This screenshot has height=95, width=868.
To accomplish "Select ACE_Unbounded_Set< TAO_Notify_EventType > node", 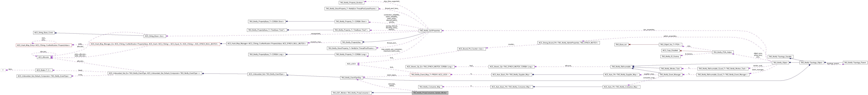I will point(267,74).
